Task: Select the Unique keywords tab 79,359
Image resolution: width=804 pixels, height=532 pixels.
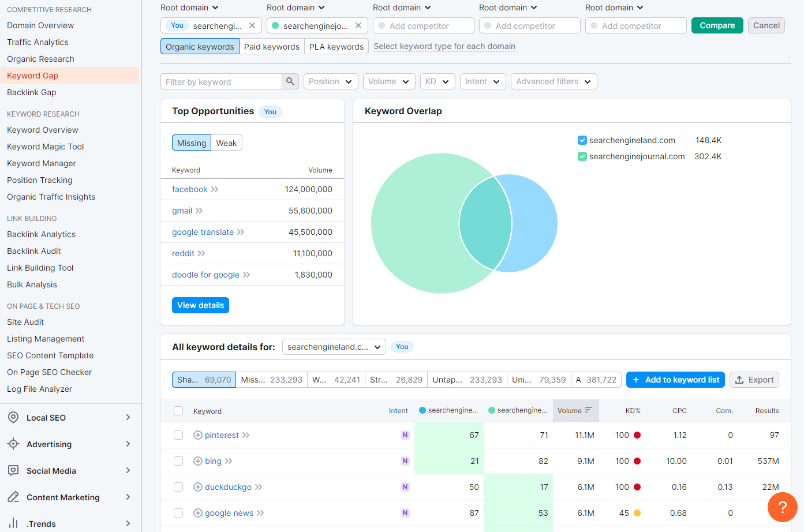Action: pos(539,380)
